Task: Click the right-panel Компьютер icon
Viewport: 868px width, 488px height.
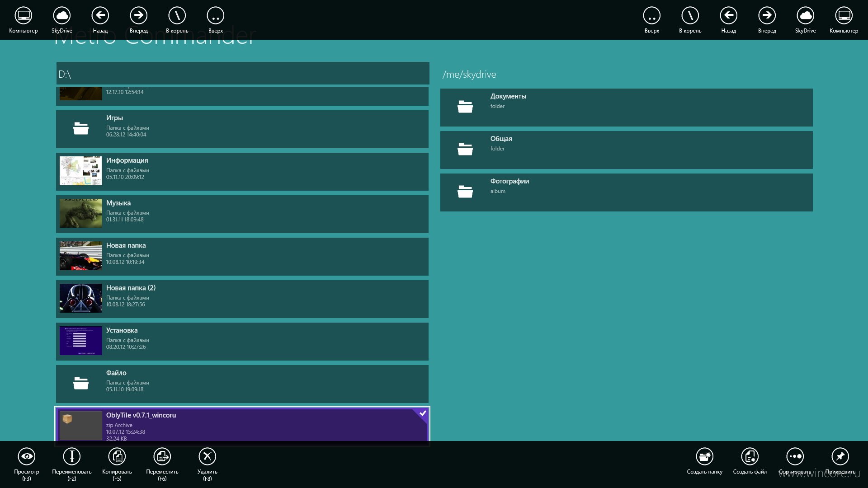Action: [x=844, y=16]
